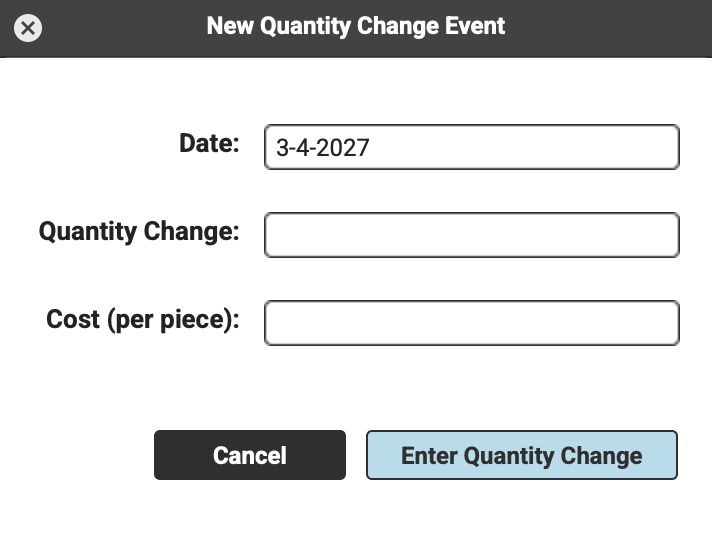Viewport: 712px width, 546px height.
Task: Dismiss the dialog using the dark Cancel button
Action: point(249,456)
